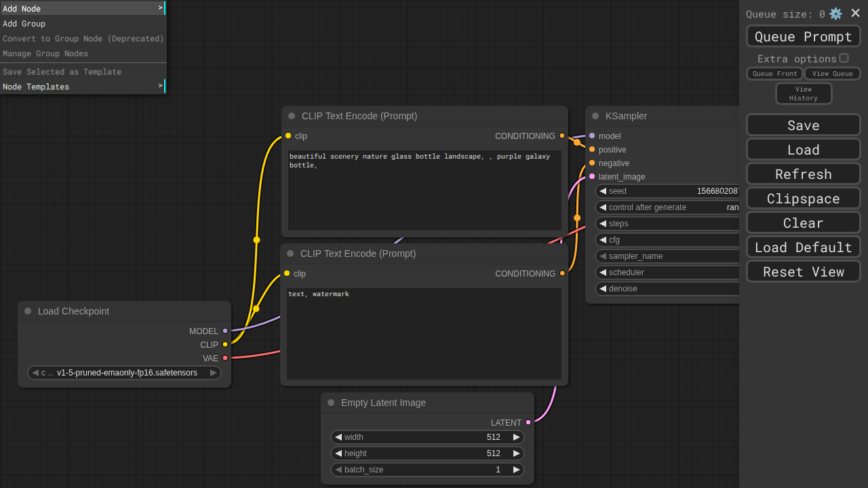
Task: Adjust the batch_size value field
Action: [x=427, y=470]
